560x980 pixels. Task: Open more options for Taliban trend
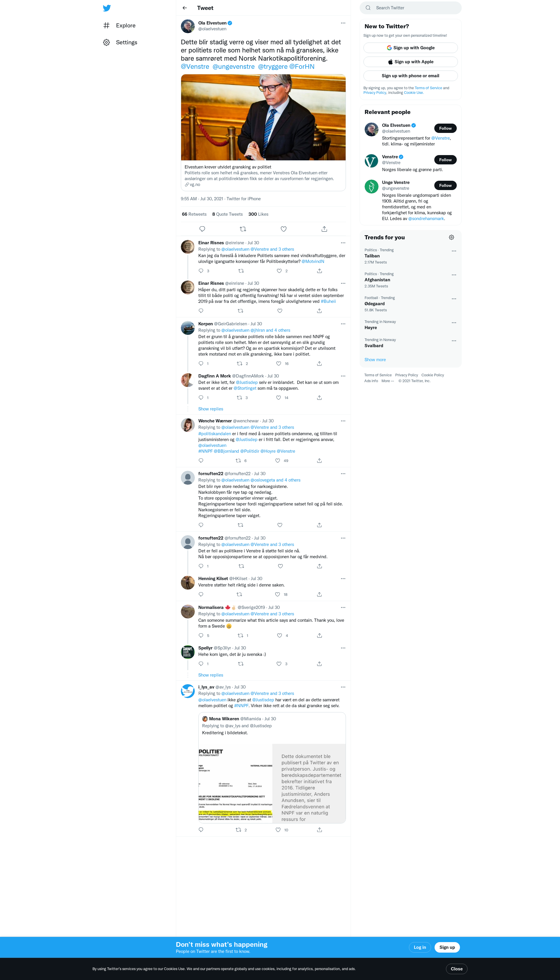coord(454,251)
